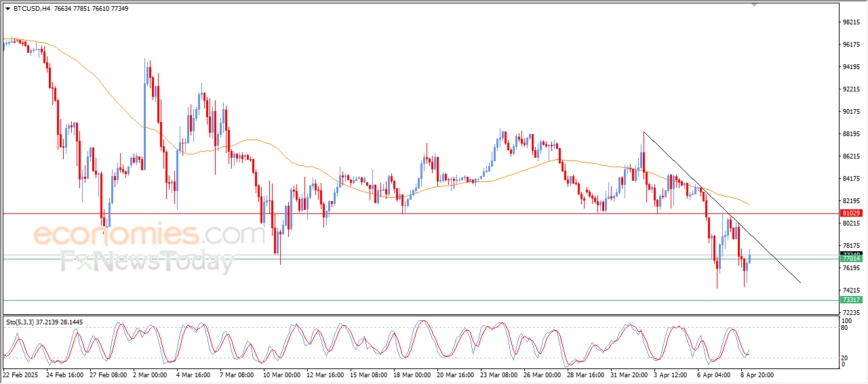Click the 96175 price axis value
The image size is (868, 384).
coord(852,45)
